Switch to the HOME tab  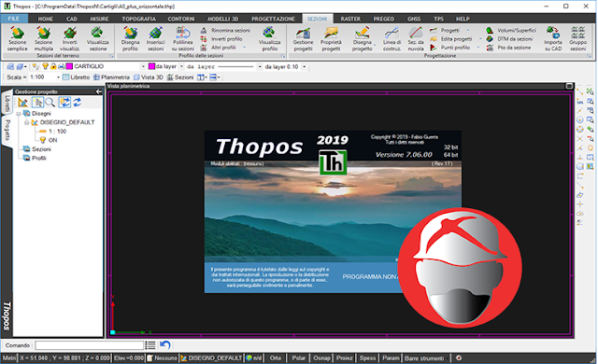[x=46, y=19]
